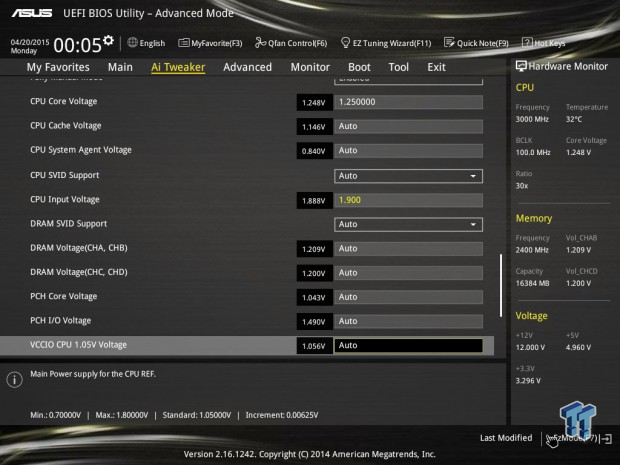Click the info icon near help text
620x465 pixels.
tap(15, 380)
